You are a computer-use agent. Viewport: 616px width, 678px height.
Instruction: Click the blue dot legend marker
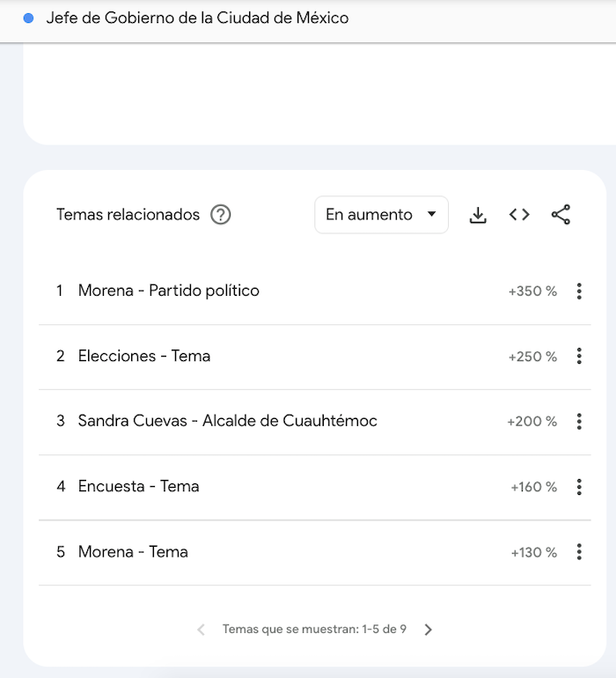28,18
